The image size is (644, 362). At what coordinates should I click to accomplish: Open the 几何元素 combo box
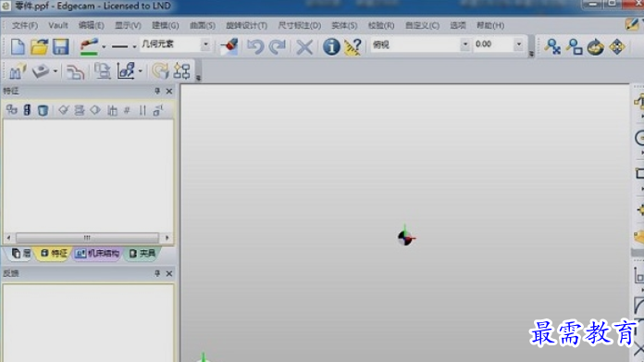click(175, 44)
